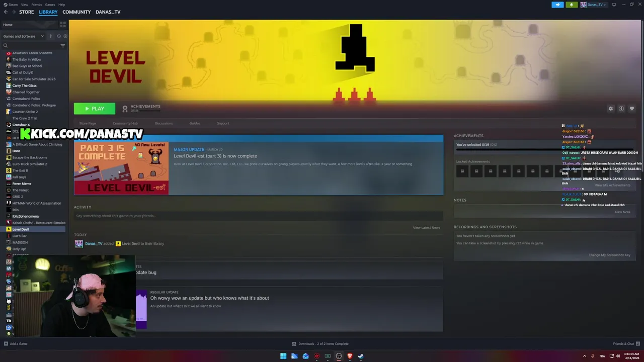Open the Windows Start menu

[283, 356]
